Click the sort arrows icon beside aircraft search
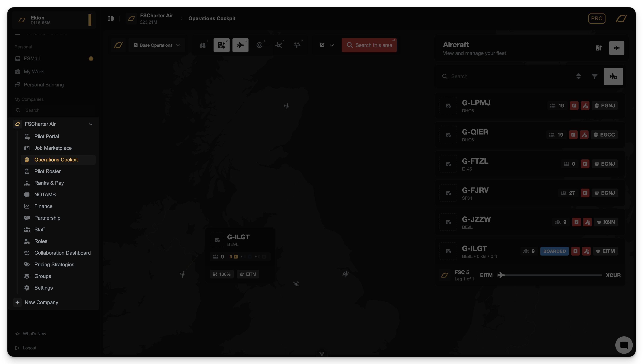Viewport: 643px width, 364px height. point(578,76)
